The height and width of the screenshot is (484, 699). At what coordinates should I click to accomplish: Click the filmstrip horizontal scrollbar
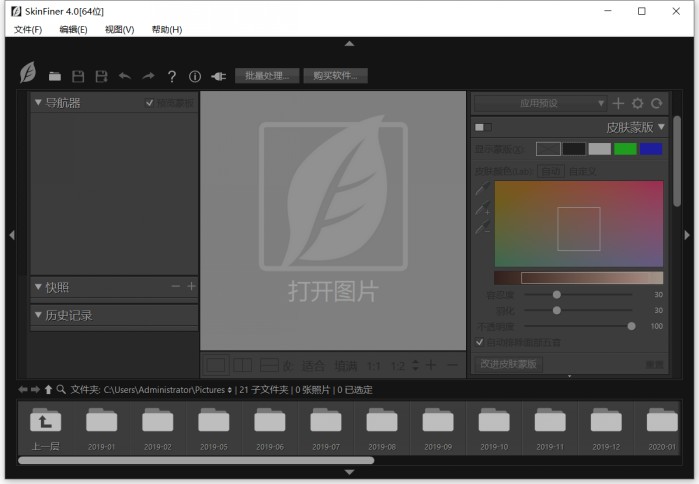click(x=196, y=460)
